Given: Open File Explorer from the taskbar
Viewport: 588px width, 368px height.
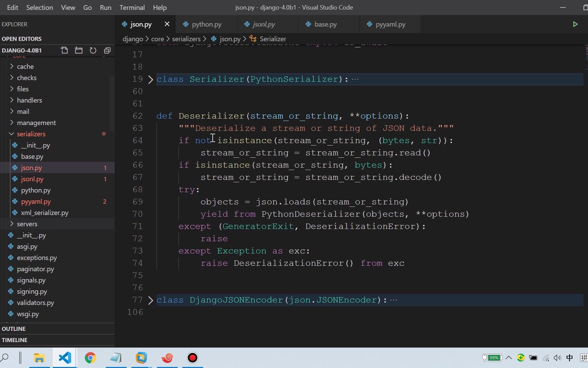Looking at the screenshot, I should [x=39, y=358].
